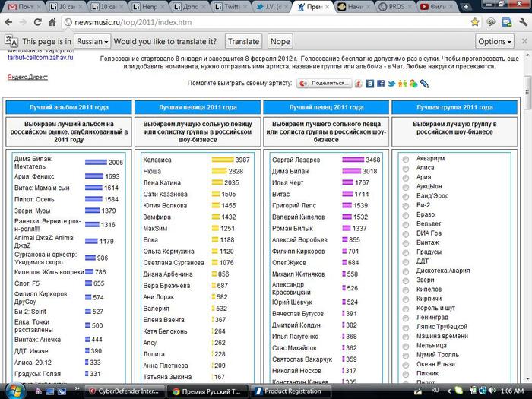Open the Russian language dropdown

tap(92, 41)
